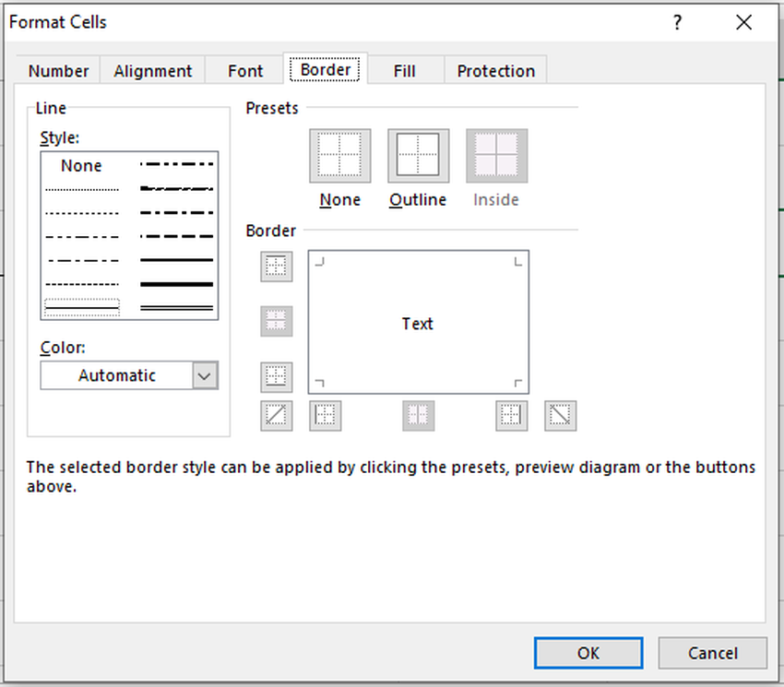Click the Cancel button
Screen dimensions: 784x687
point(712,653)
